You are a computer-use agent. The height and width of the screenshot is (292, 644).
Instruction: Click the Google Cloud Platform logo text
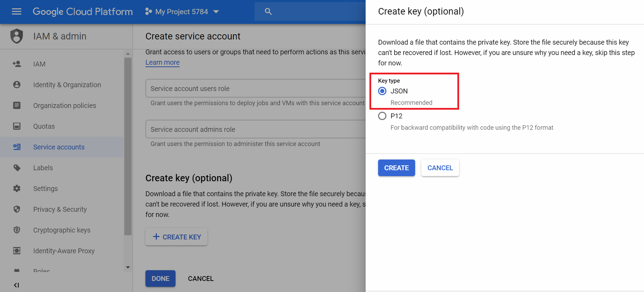[x=83, y=12]
